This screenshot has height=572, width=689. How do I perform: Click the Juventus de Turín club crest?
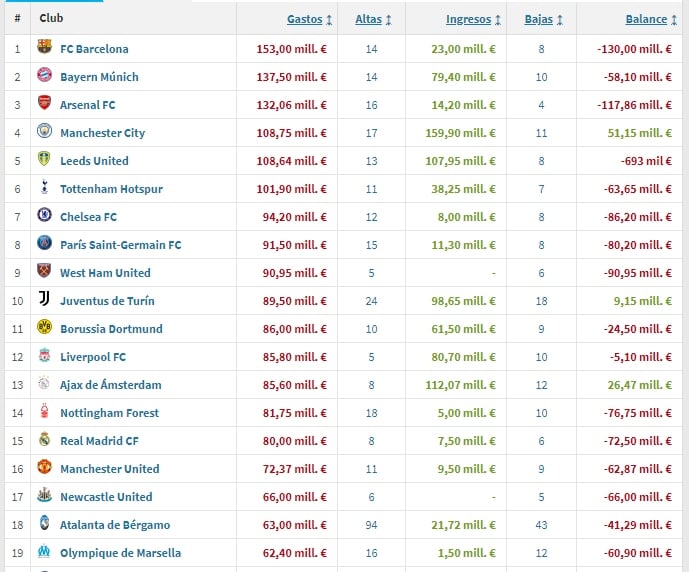pyautogui.click(x=44, y=299)
